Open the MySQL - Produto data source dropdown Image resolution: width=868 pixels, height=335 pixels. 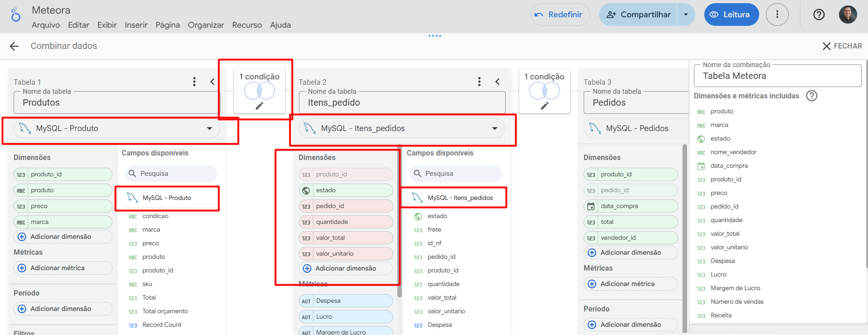click(209, 129)
